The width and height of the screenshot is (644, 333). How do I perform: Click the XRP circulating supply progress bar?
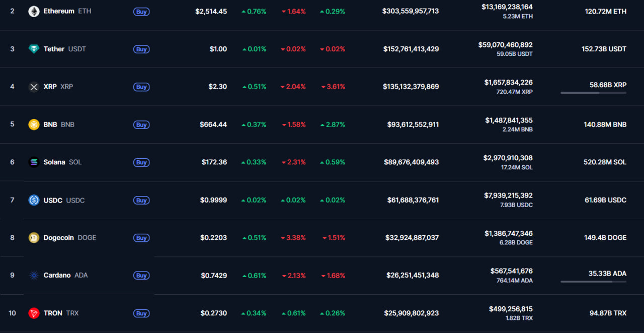(594, 93)
